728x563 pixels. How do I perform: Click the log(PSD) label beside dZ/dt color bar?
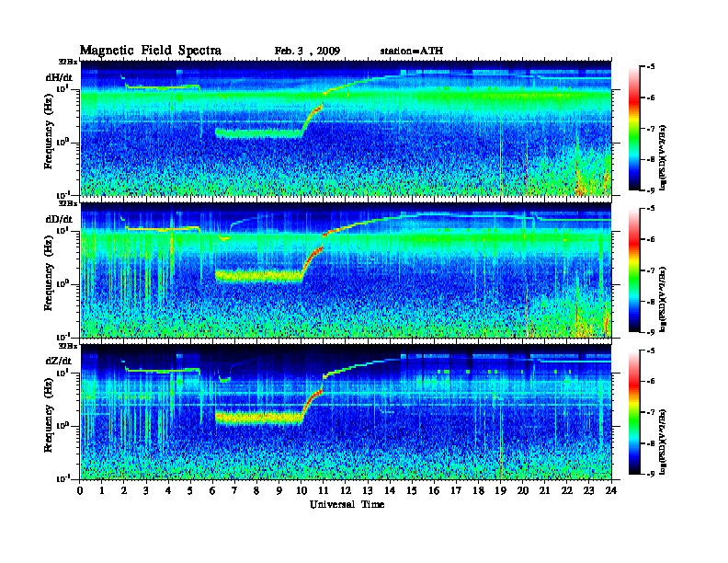tap(663, 442)
